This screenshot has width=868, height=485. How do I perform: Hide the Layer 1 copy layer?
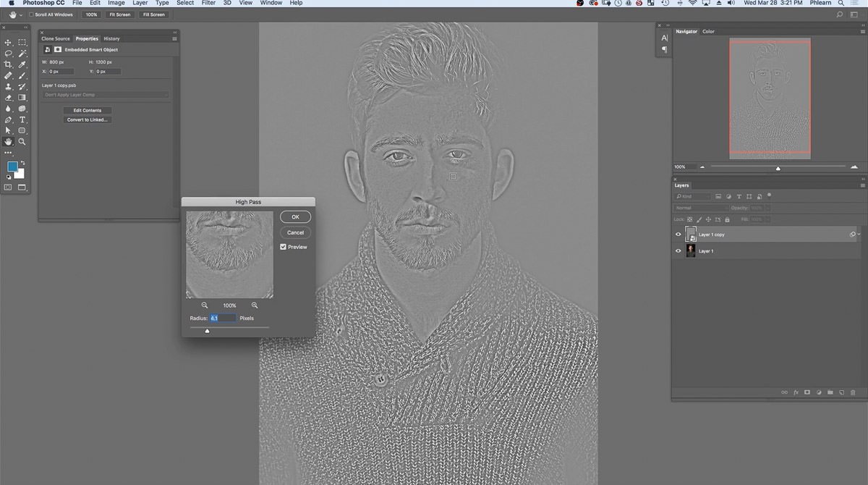click(678, 235)
